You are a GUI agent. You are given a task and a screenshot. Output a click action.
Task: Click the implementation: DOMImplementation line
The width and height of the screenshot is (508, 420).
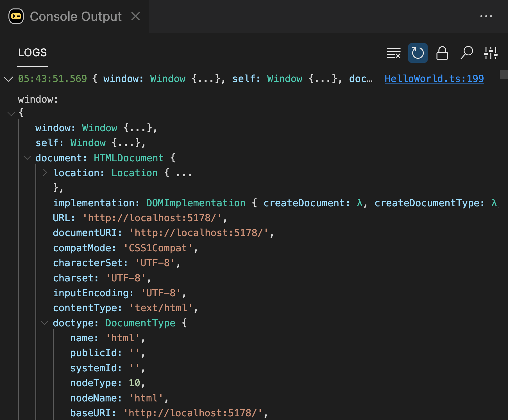pyautogui.click(x=275, y=203)
